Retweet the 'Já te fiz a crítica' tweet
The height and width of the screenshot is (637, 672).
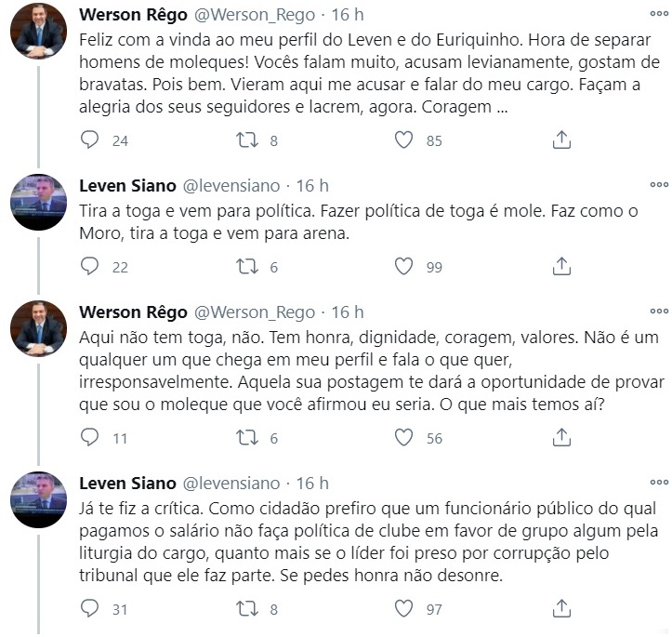(x=244, y=609)
